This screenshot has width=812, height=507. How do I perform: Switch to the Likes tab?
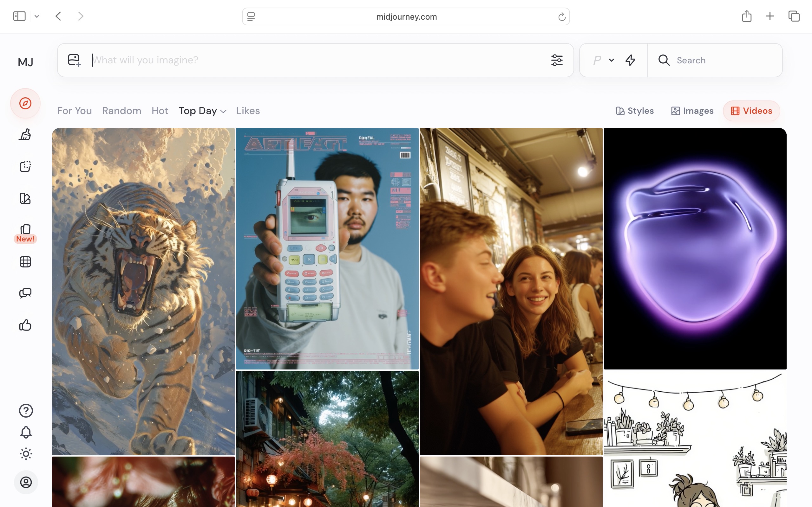[248, 111]
